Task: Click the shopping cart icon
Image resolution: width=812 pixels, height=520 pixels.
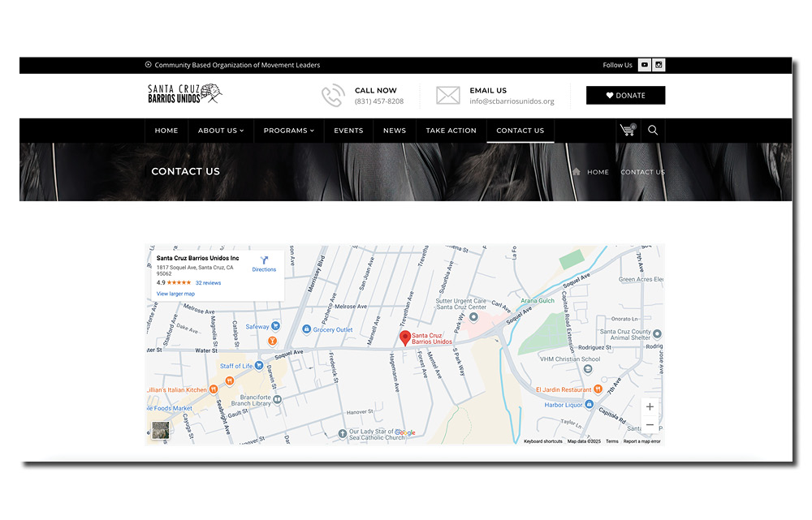Action: 627,131
